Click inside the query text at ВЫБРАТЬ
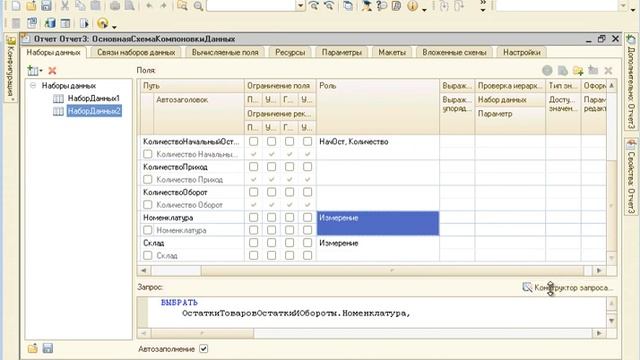Viewport: 640px width, 360px height. point(179,302)
